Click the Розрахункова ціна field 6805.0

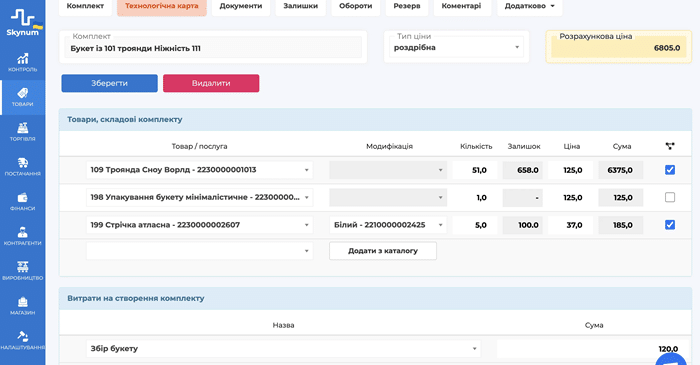618,48
